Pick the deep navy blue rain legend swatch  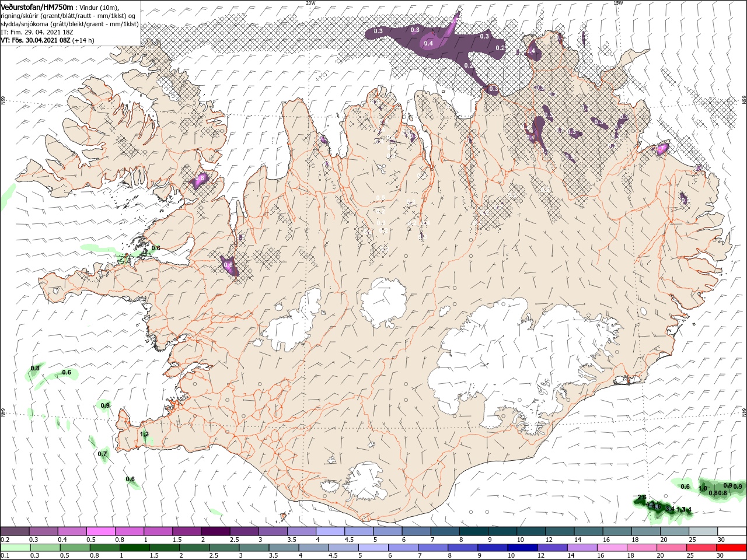click(522, 548)
